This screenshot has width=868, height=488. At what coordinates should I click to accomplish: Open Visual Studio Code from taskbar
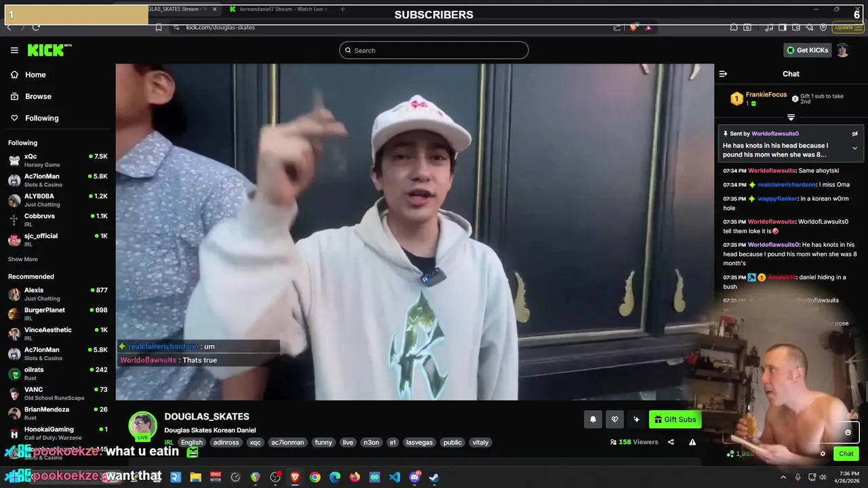point(395,477)
